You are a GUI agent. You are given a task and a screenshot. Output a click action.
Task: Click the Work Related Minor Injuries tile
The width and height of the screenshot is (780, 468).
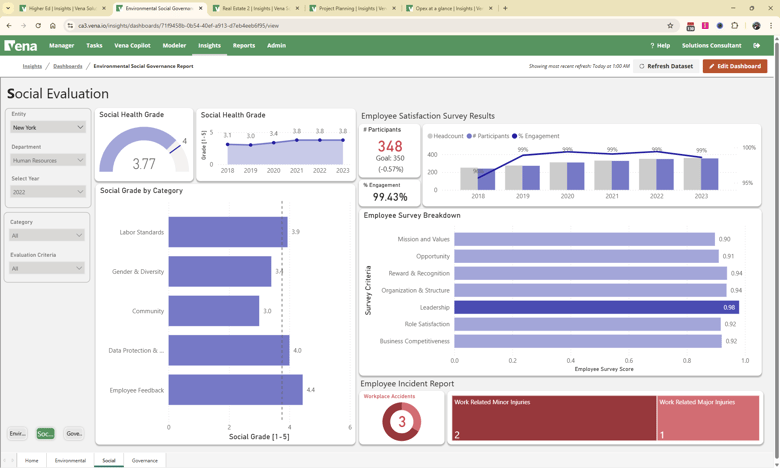[553, 418]
